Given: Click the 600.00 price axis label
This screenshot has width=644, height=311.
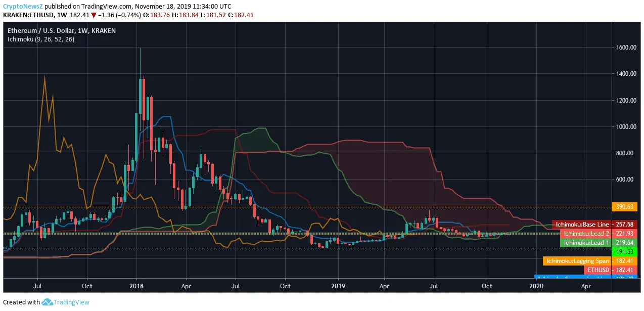Looking at the screenshot, I should coord(625,180).
